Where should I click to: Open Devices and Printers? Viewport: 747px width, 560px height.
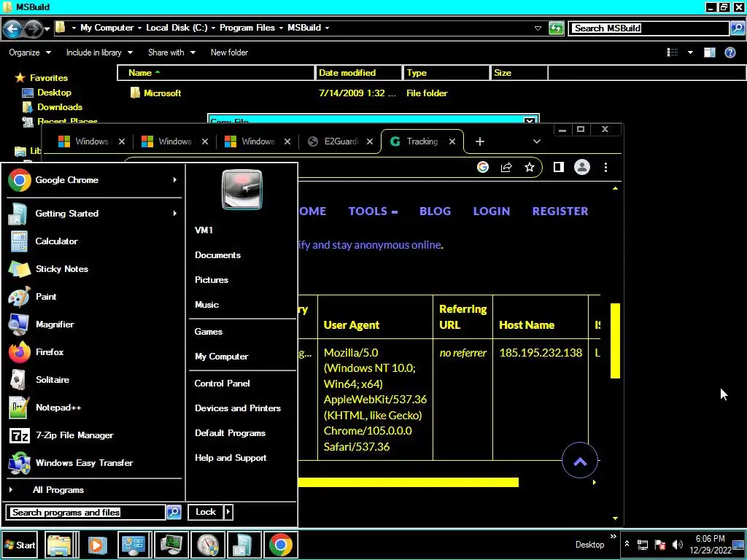point(238,408)
